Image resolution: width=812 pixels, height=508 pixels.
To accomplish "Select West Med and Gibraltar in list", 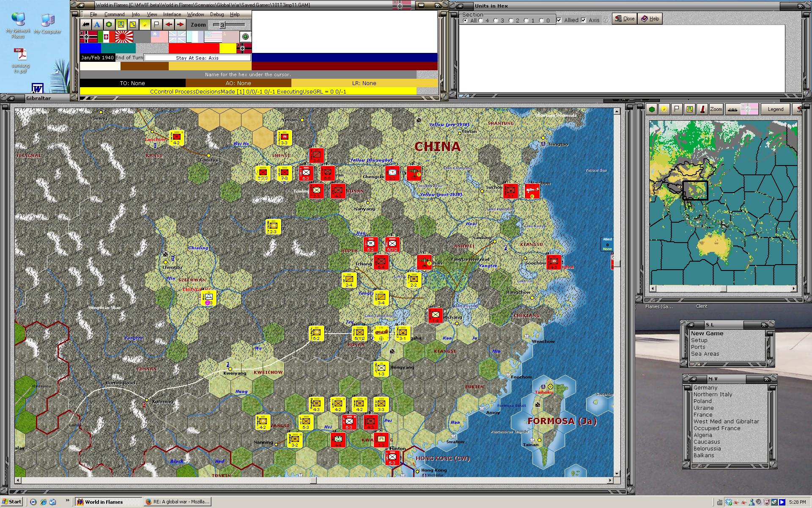I will 726,422.
